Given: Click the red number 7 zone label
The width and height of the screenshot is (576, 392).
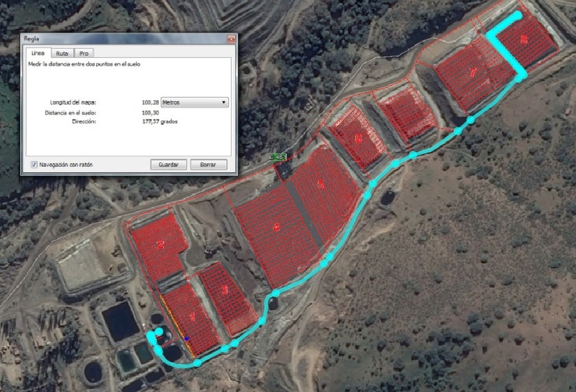Looking at the screenshot, I should point(474,73).
